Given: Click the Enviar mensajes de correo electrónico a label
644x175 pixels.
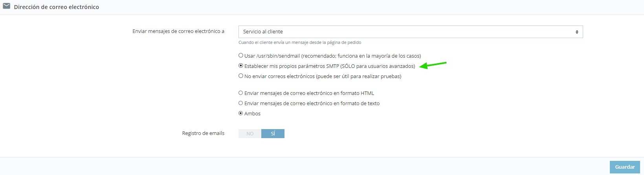Looking at the screenshot, I should 178,31.
